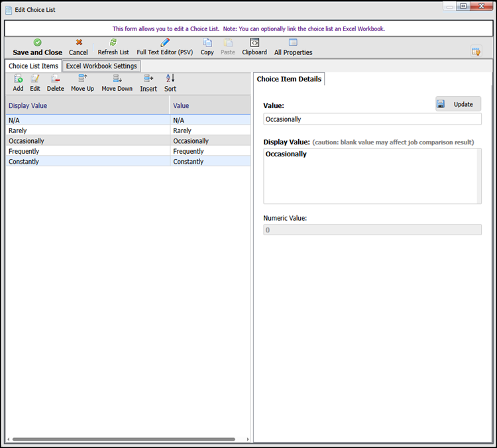Minimize the Edit Choice List window
The height and width of the screenshot is (448, 497).
[450, 7]
